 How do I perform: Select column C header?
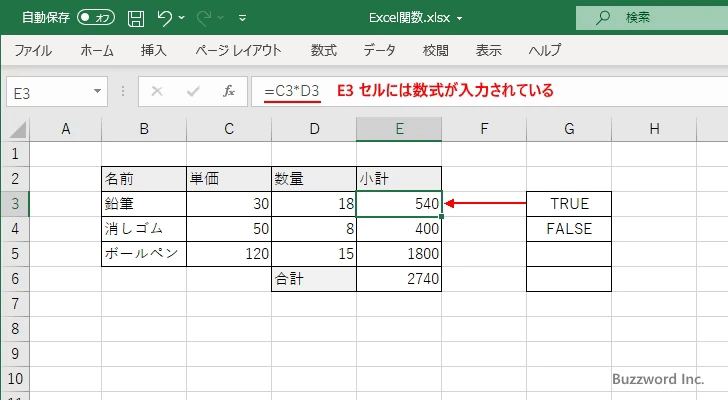229,129
